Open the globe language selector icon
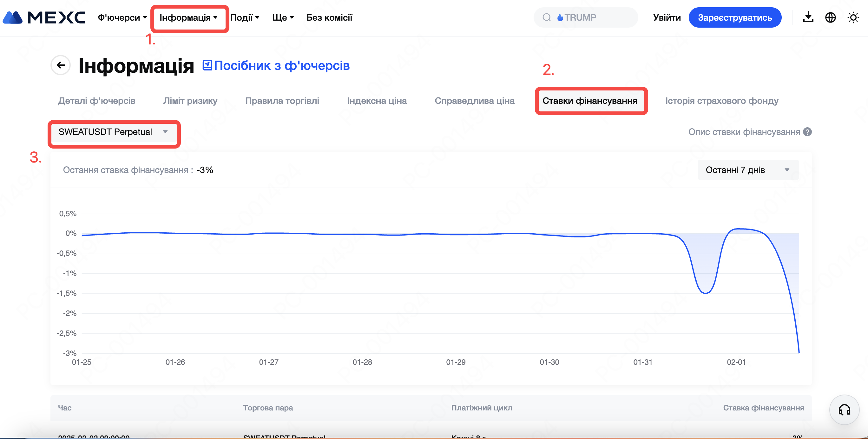The height and width of the screenshot is (439, 868). pyautogui.click(x=830, y=17)
